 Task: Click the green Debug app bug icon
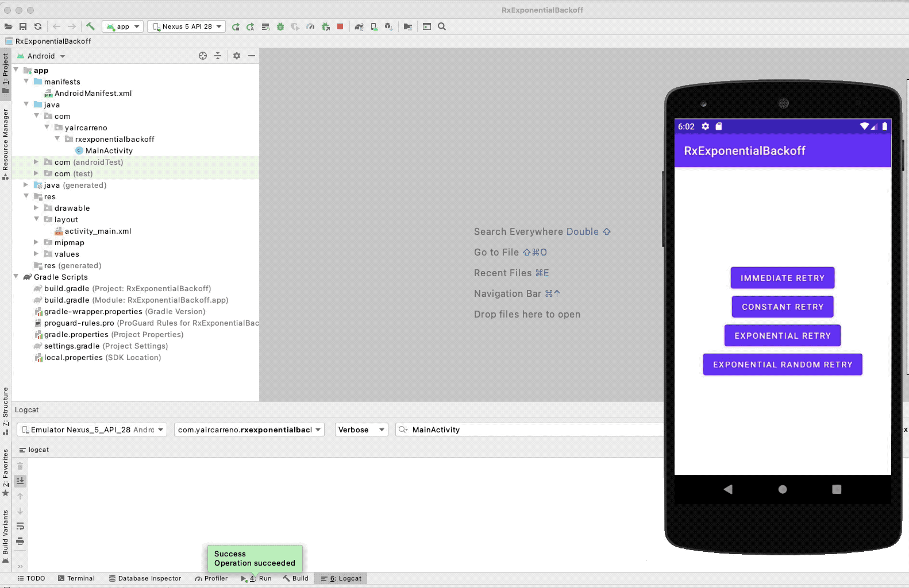280,26
